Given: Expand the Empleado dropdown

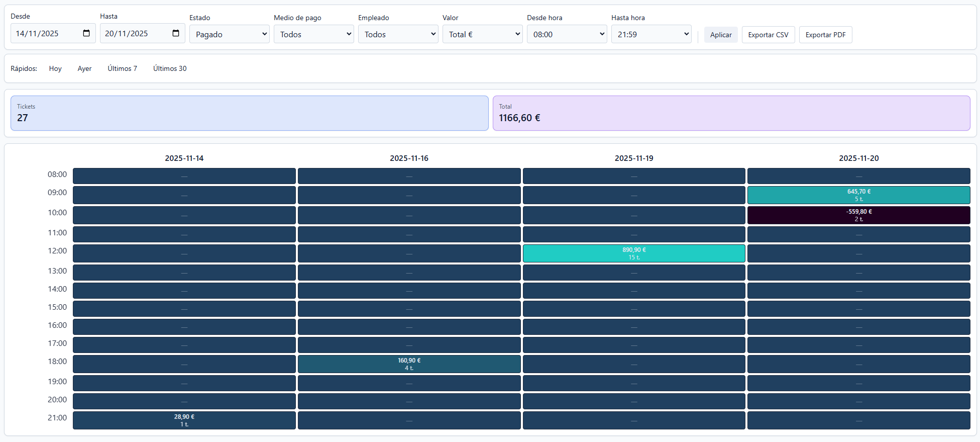Looking at the screenshot, I should click(x=398, y=34).
